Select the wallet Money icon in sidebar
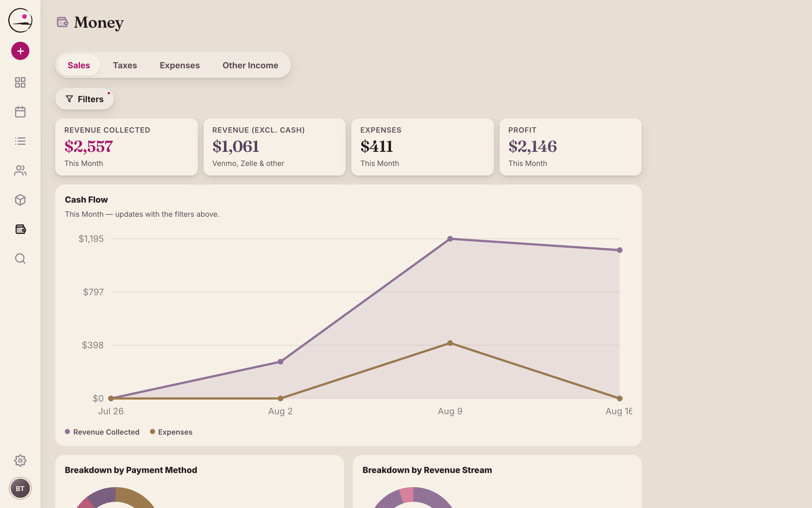Viewport: 812px width, 508px height. tap(20, 229)
